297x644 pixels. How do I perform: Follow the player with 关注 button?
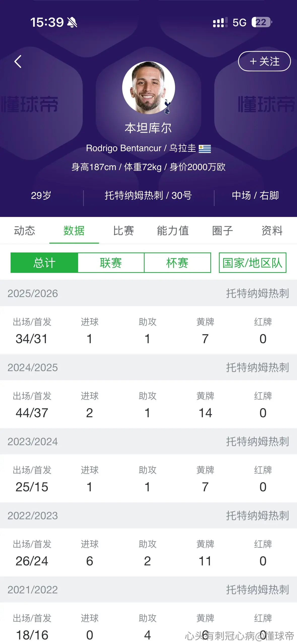(x=264, y=61)
